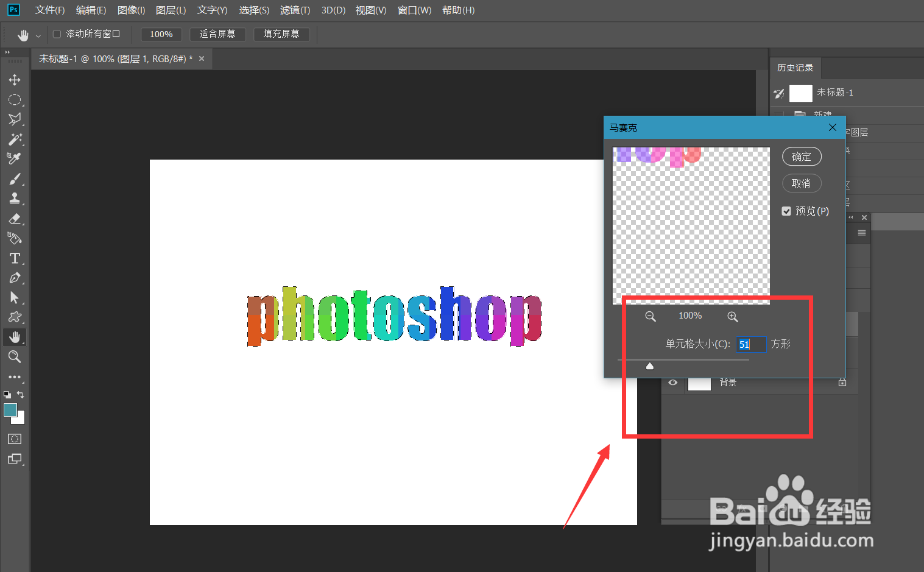Click the 填充屏幕 button
Screen dimensions: 924x572
pos(281,34)
